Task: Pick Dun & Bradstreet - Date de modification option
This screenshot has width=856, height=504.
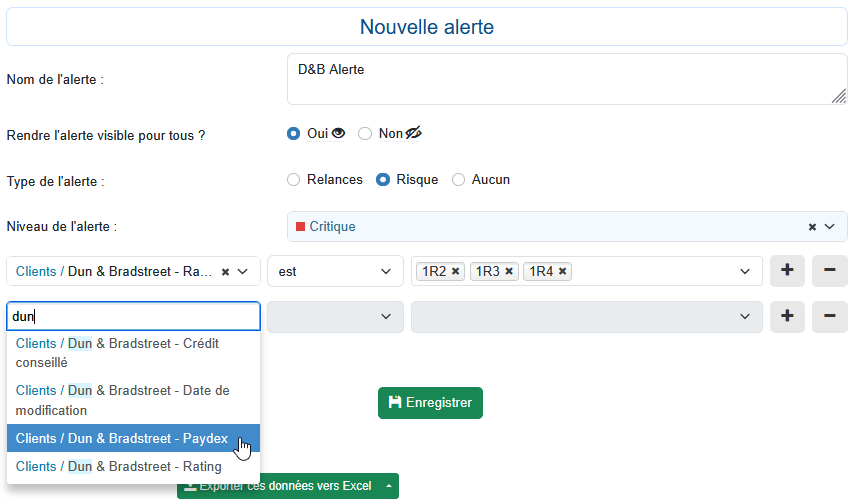Action: (133, 400)
